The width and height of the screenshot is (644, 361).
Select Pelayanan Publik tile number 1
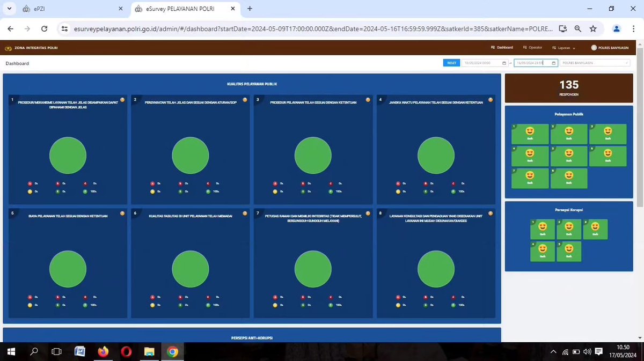pyautogui.click(x=530, y=134)
